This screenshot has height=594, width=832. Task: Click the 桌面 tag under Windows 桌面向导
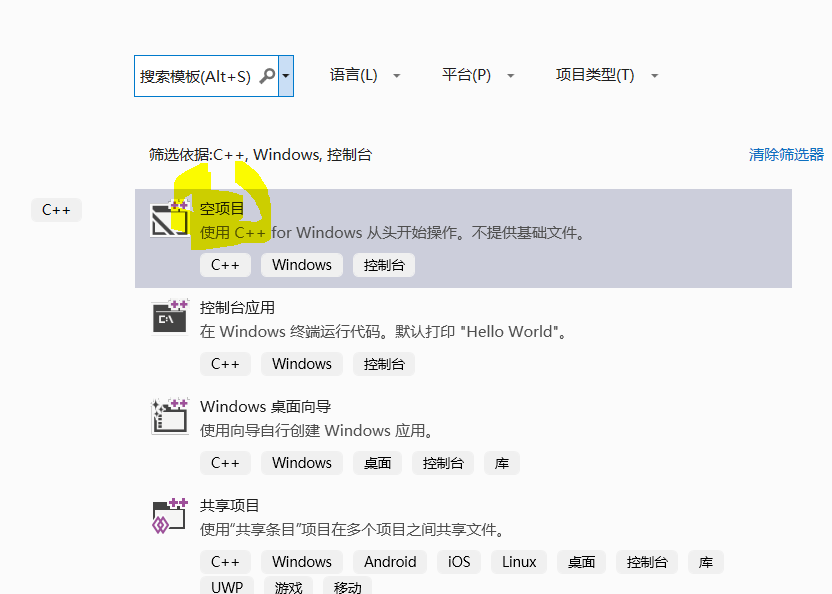377,463
